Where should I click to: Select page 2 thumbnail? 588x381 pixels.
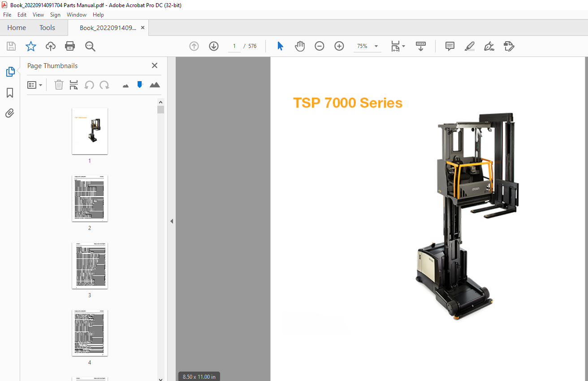(90, 198)
